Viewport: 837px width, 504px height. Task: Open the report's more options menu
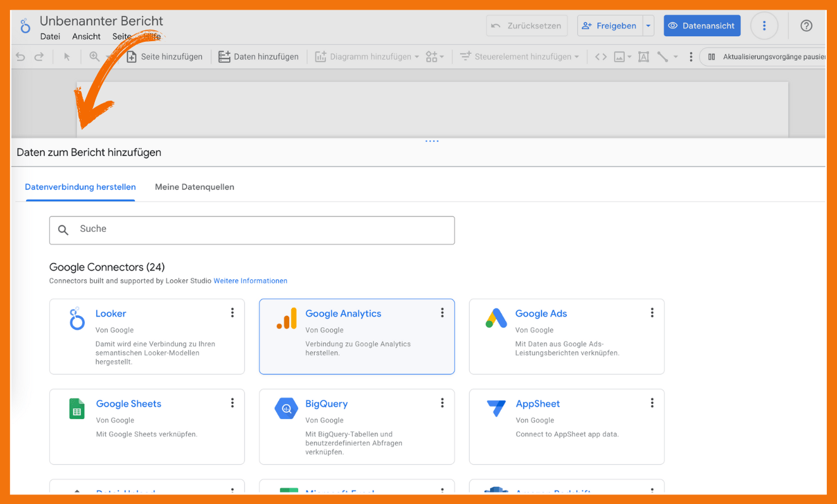(x=764, y=26)
